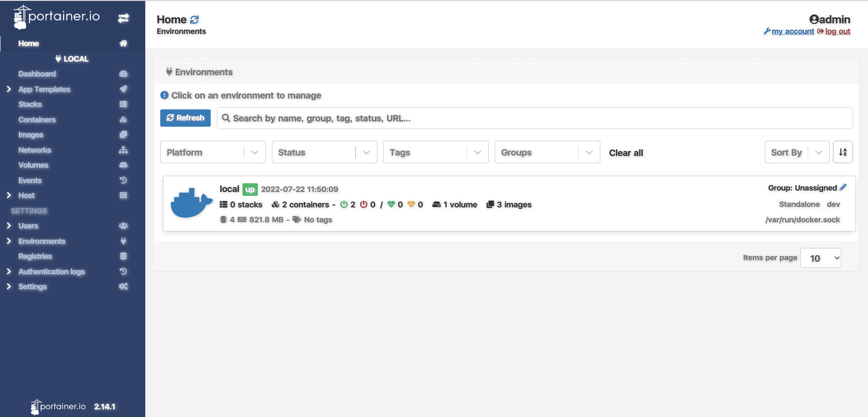Toggle the sidebar collapse arrows icon
Viewport: 868px width, 417px height.
[x=123, y=18]
